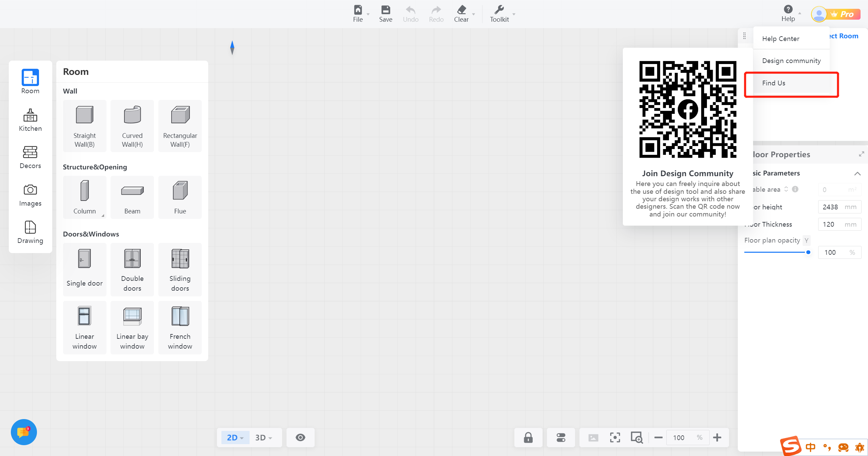Click the Pro upgrade badge
This screenshot has width=868, height=456.
[x=843, y=14]
